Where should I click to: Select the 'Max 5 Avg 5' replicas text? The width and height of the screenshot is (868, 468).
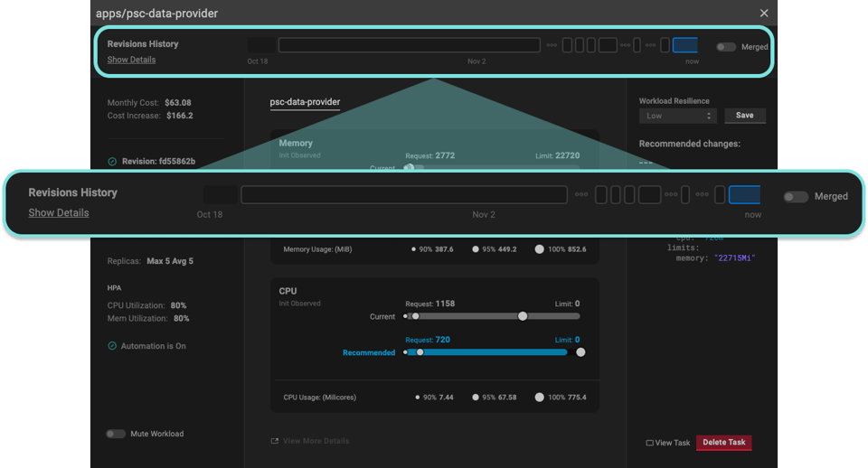pyautogui.click(x=170, y=261)
